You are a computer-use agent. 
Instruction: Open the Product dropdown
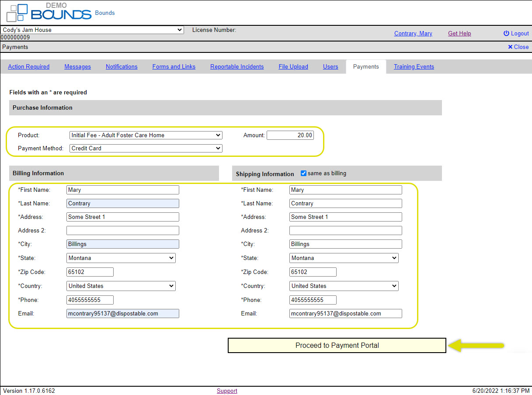(x=146, y=135)
